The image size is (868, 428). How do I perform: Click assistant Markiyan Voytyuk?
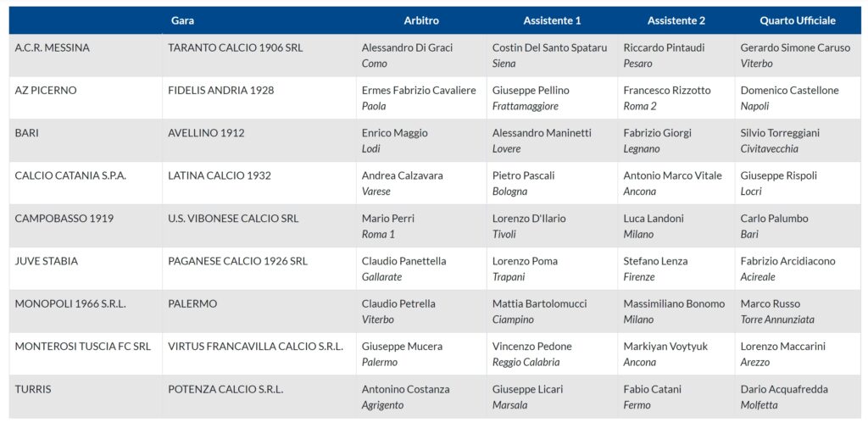click(x=665, y=347)
